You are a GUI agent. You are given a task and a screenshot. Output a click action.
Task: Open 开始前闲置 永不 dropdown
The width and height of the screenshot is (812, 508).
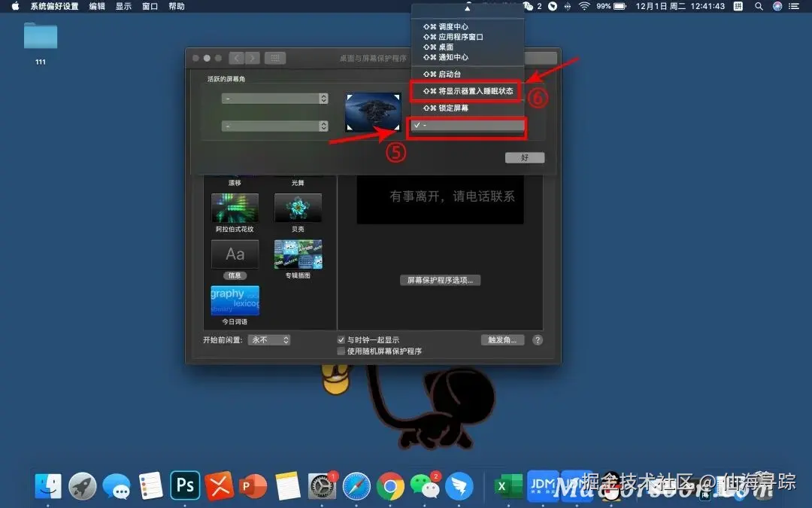point(268,340)
